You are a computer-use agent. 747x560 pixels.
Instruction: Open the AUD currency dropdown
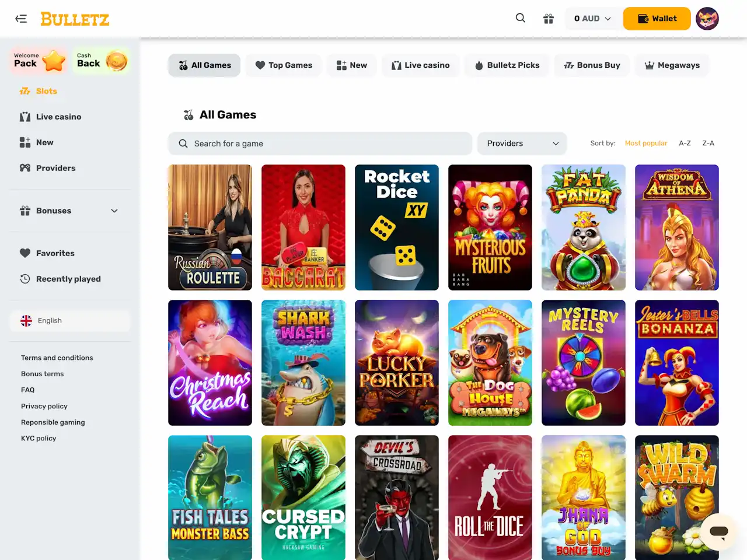tap(592, 19)
